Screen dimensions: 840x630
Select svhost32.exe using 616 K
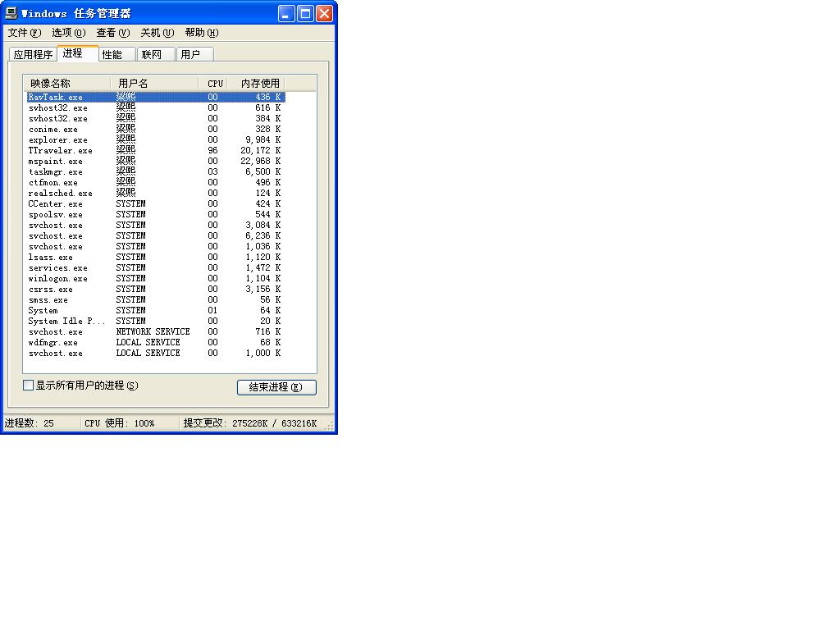[x=155, y=107]
